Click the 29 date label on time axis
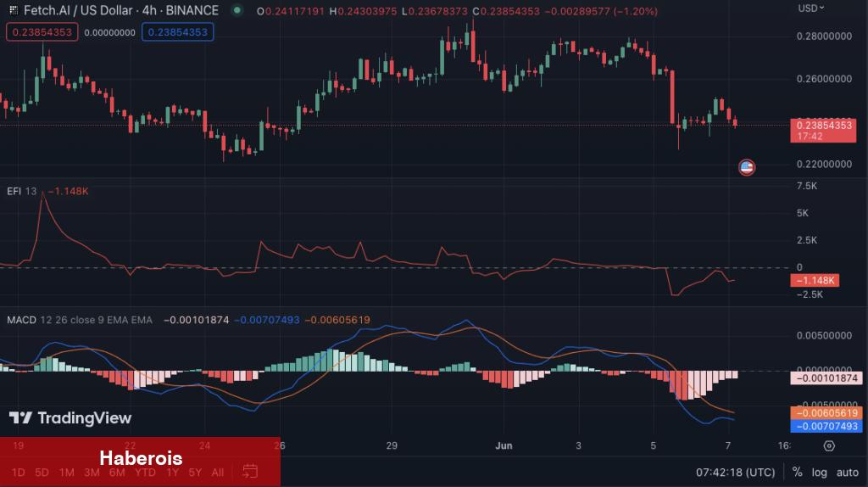 pyautogui.click(x=392, y=445)
